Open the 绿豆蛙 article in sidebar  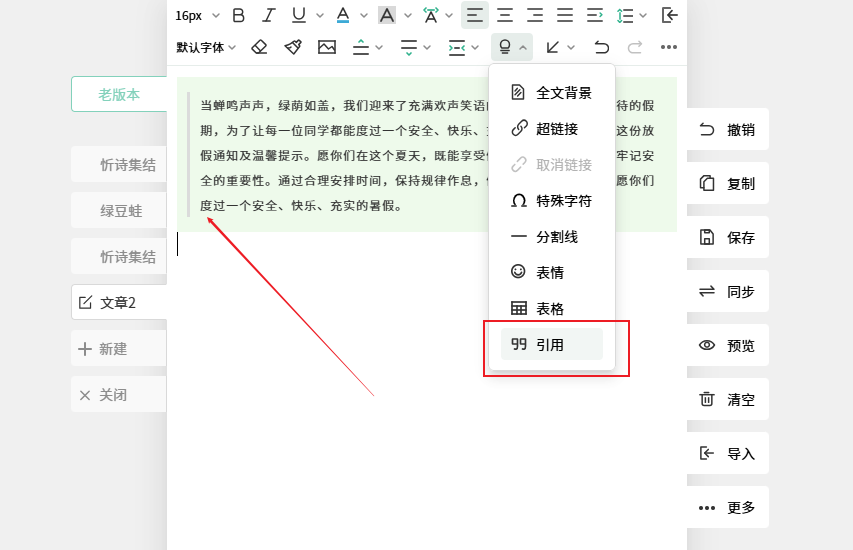(x=119, y=211)
